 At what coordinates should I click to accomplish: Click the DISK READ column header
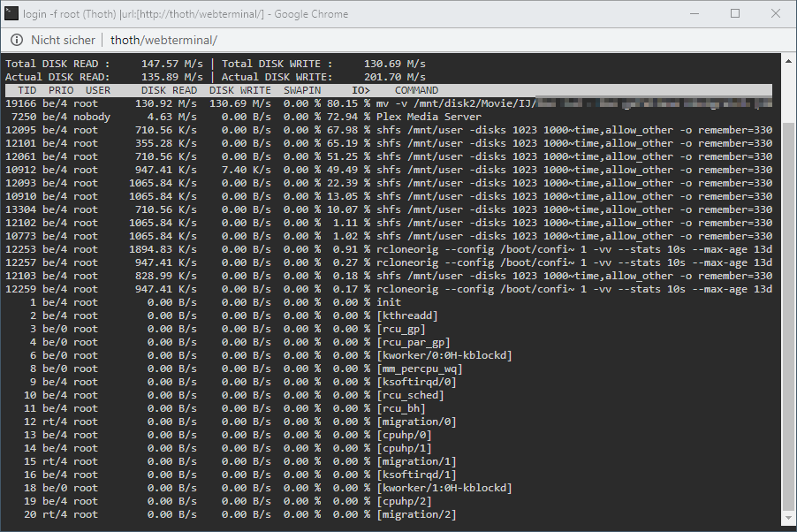169,90
